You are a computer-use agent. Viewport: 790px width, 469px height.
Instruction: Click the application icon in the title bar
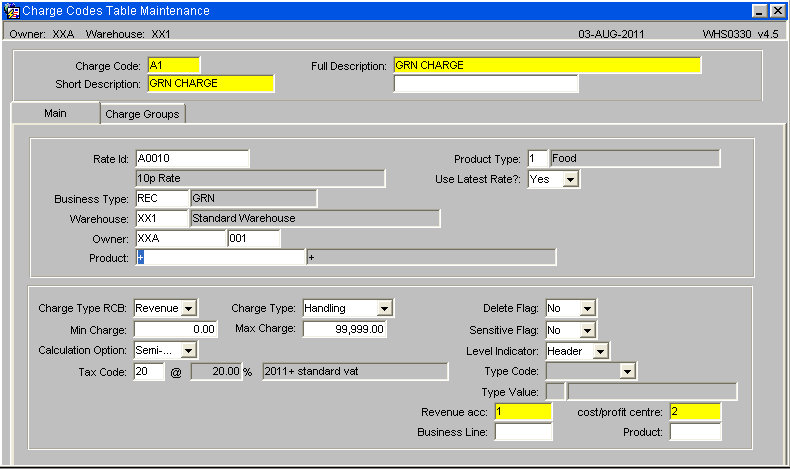point(12,11)
